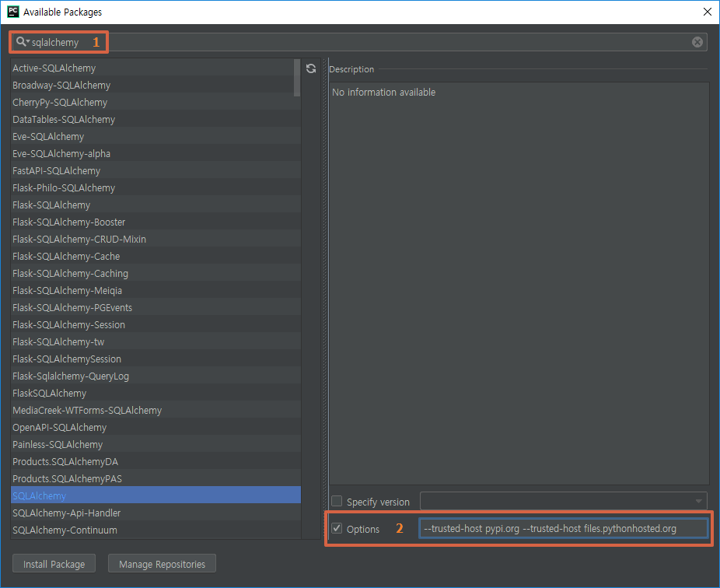
Task: Select FlaskSQLAlchemy package
Action: [x=156, y=394]
